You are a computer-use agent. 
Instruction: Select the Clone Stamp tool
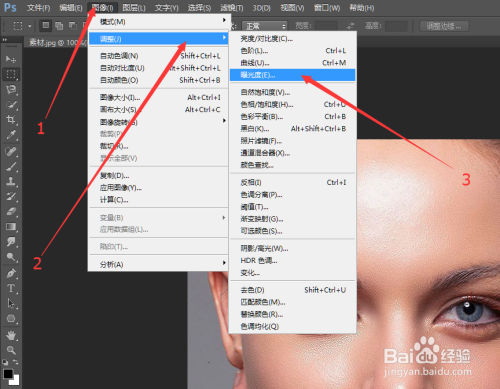click(11, 181)
